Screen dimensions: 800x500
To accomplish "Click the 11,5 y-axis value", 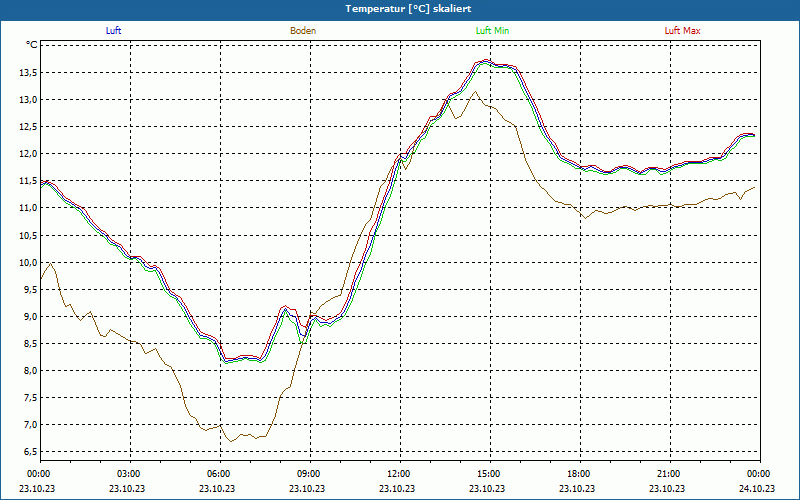I will click(28, 181).
